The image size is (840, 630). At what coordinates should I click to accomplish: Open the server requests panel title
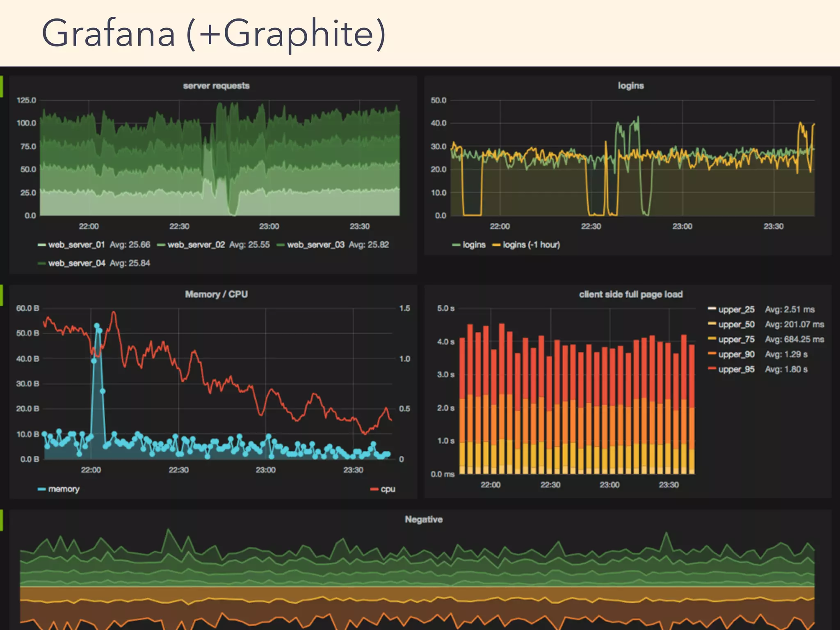click(216, 86)
